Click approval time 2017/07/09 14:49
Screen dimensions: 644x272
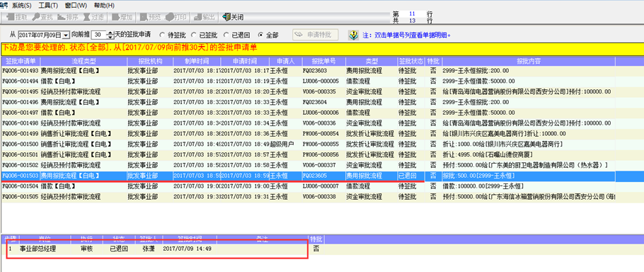pos(188,249)
